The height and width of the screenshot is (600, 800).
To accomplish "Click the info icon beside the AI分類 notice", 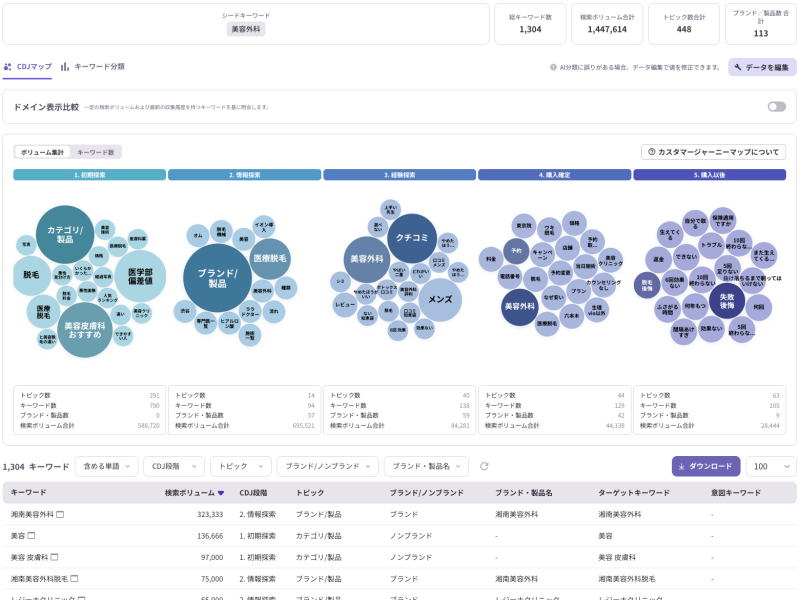I will pyautogui.click(x=553, y=67).
